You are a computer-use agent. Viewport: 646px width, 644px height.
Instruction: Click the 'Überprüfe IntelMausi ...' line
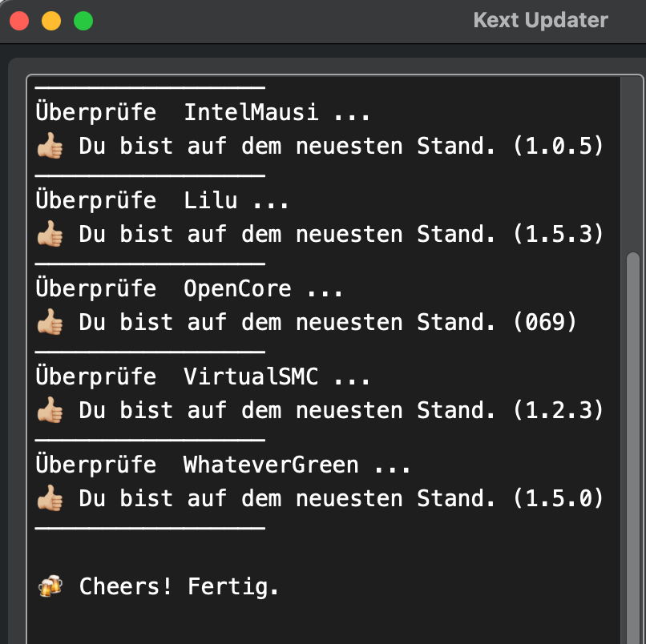tap(203, 112)
